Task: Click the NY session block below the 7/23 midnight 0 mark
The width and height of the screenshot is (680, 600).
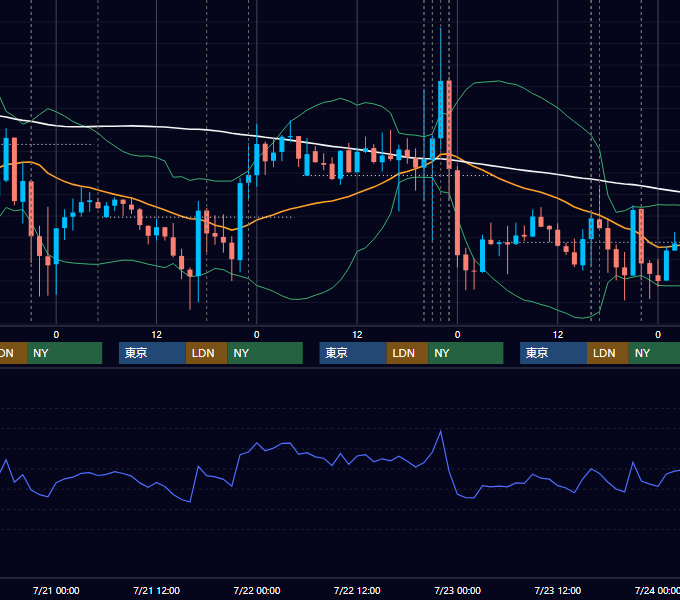Action: click(x=466, y=353)
